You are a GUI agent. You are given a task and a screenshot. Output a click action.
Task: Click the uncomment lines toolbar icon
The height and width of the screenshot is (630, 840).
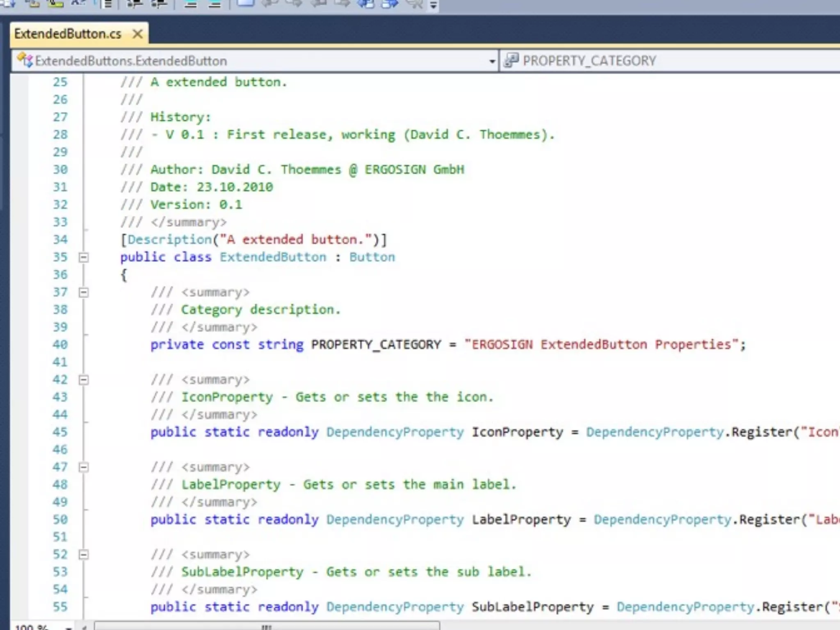click(x=214, y=4)
